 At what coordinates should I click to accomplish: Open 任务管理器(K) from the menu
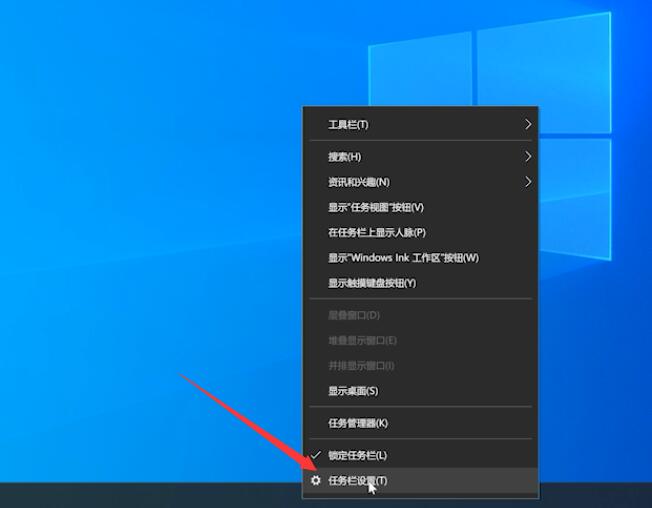point(420,423)
